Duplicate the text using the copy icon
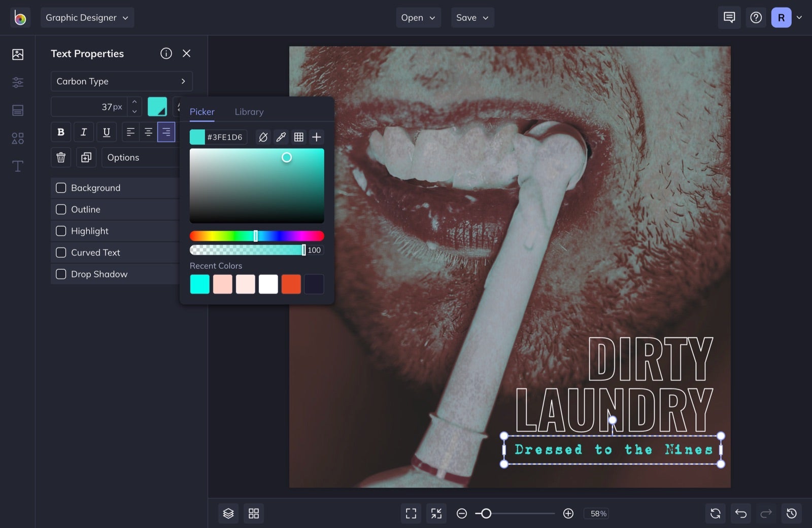812x528 pixels. (86, 157)
